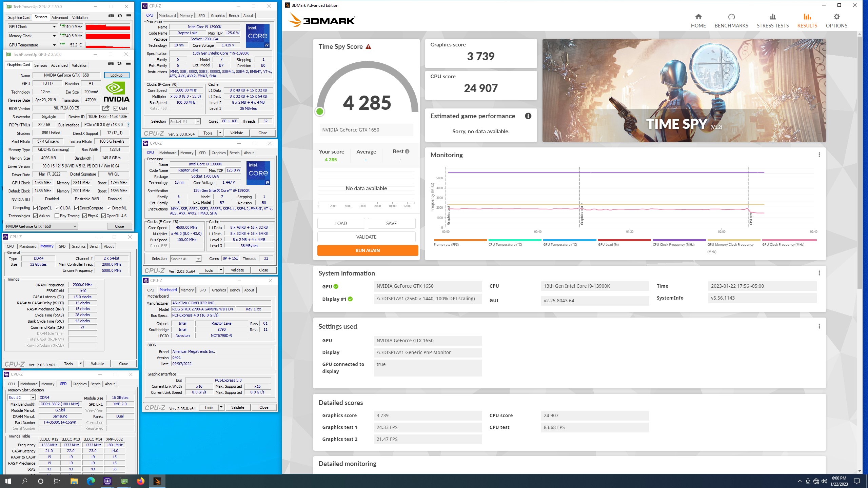Click BIOS Version share/export icon
The image size is (868, 488).
106,108
